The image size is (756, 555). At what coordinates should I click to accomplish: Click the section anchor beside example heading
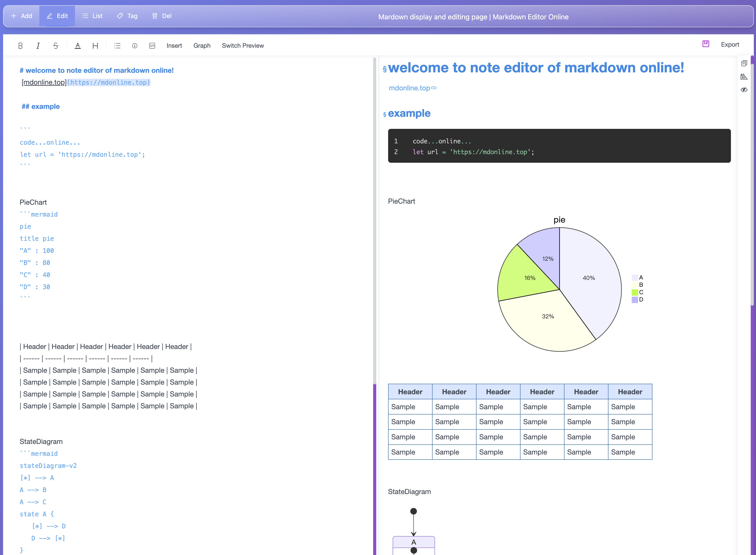click(x=385, y=115)
